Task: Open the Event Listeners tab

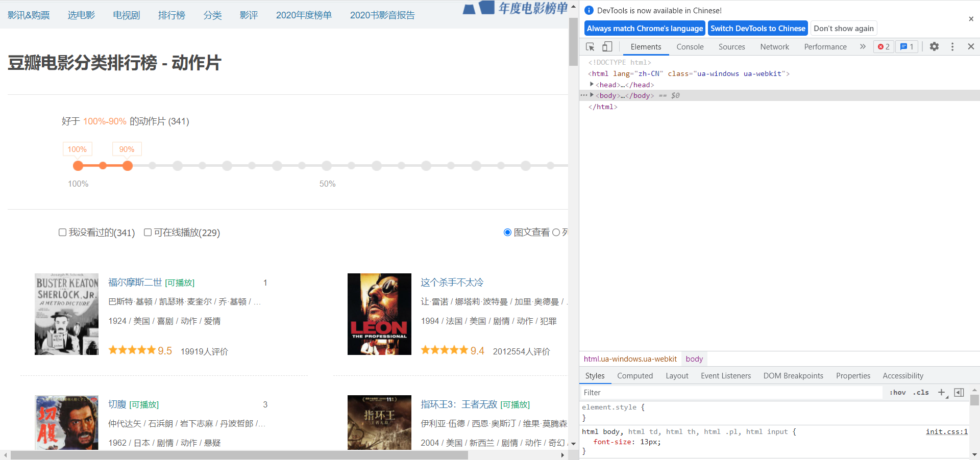Action: point(726,376)
